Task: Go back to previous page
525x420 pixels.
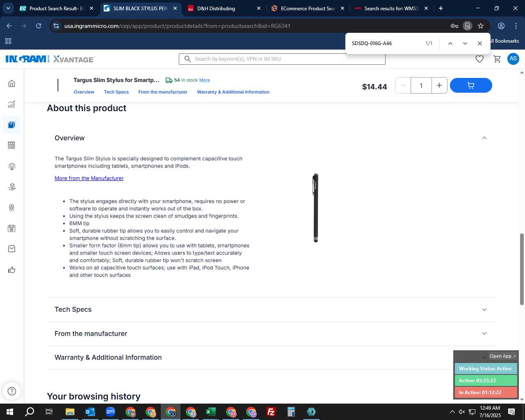Action: (9, 26)
